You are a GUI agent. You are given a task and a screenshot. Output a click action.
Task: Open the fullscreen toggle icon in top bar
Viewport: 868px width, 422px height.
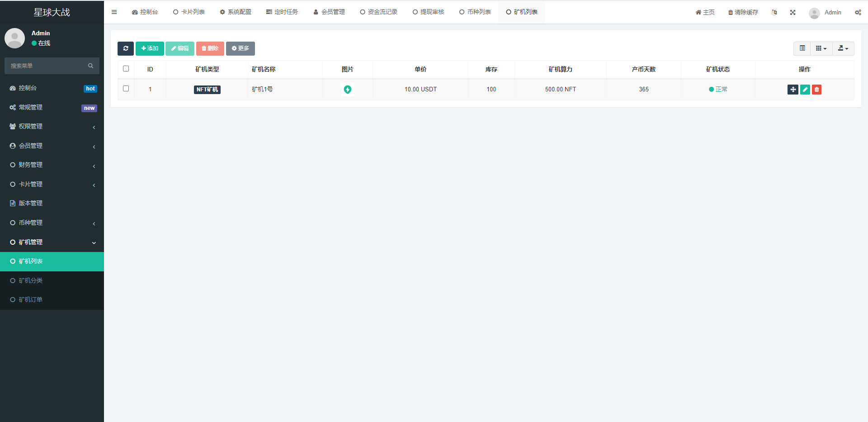[793, 12]
